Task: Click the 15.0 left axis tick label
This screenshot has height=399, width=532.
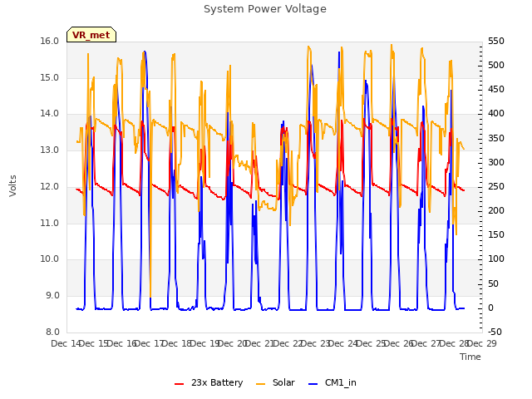Action: pos(50,77)
